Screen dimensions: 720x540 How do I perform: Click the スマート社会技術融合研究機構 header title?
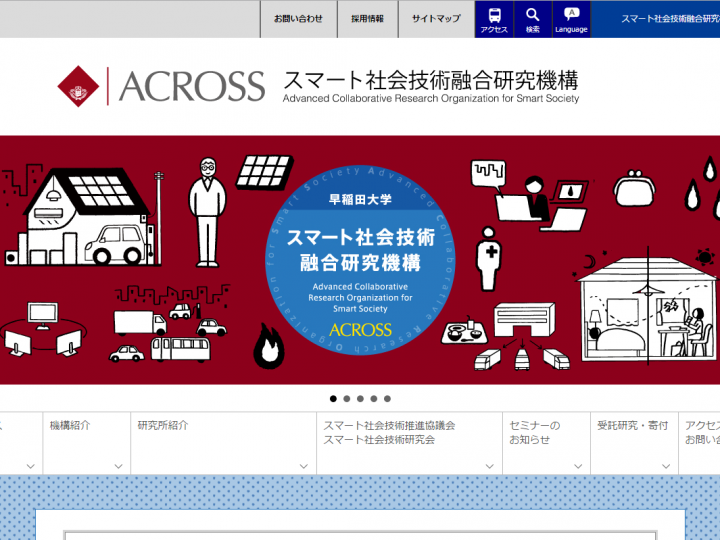pos(431,80)
